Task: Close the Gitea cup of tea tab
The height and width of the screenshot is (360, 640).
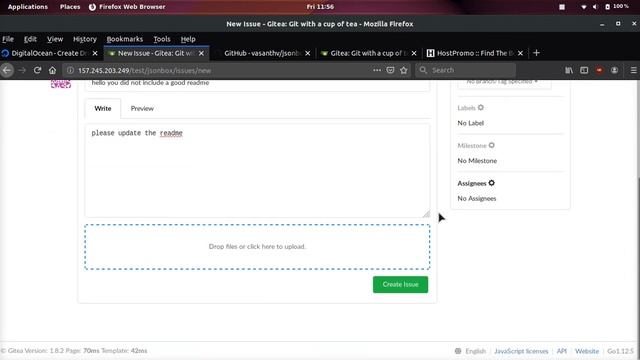Action: [x=414, y=53]
